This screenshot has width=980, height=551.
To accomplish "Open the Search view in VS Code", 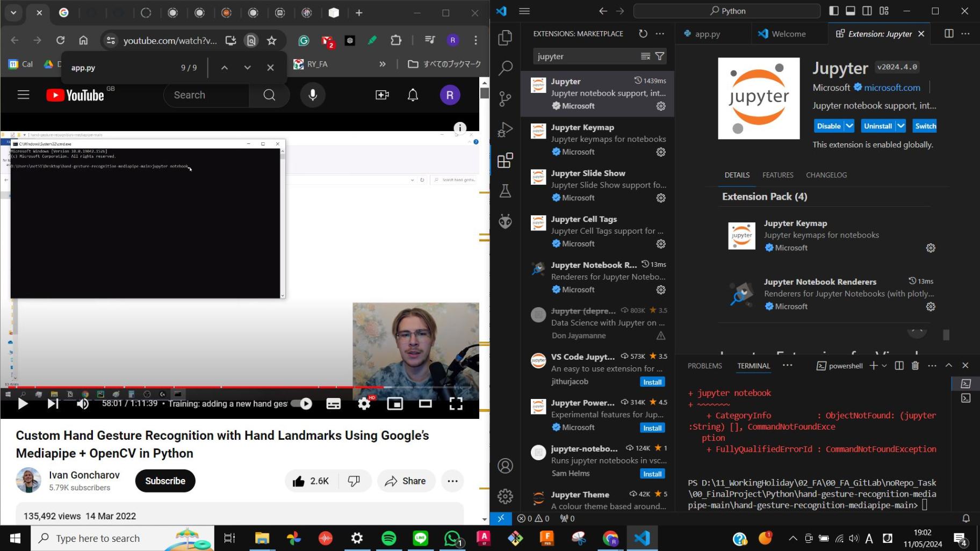I will [x=505, y=68].
